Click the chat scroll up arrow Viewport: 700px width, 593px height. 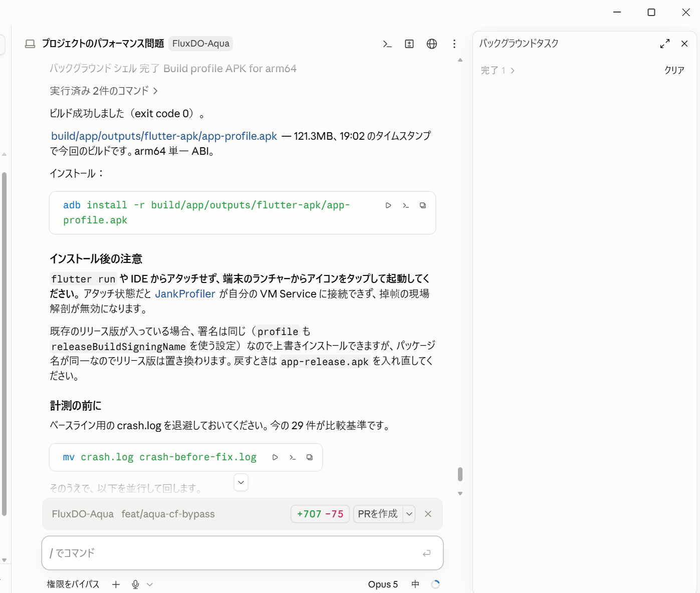pyautogui.click(x=460, y=60)
